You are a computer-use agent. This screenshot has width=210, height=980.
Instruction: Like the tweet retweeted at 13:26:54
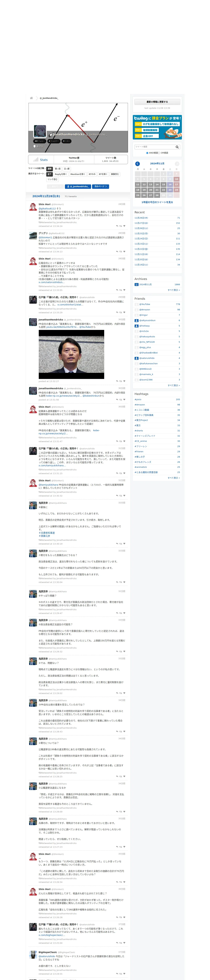pyautogui.click(x=124, y=882)
